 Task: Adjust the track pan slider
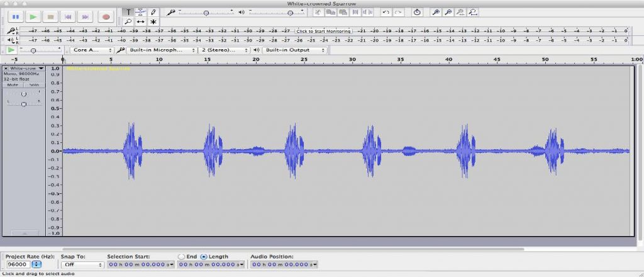pyautogui.click(x=23, y=104)
